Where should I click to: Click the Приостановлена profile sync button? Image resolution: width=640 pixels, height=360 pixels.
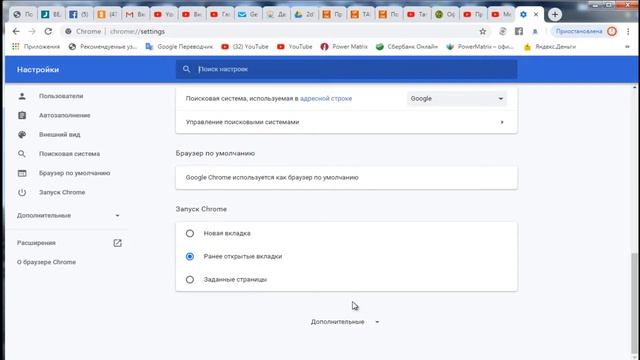[x=585, y=31]
